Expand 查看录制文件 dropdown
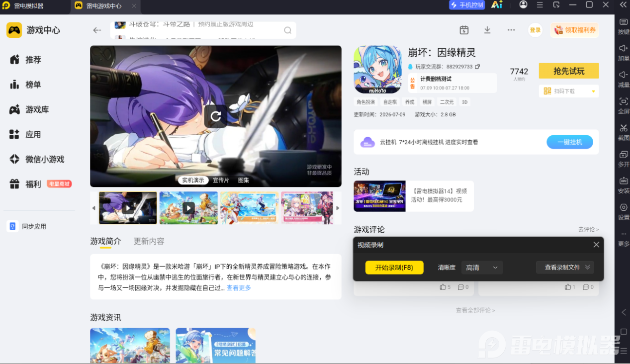Image resolution: width=630 pixels, height=364 pixels. point(565,268)
